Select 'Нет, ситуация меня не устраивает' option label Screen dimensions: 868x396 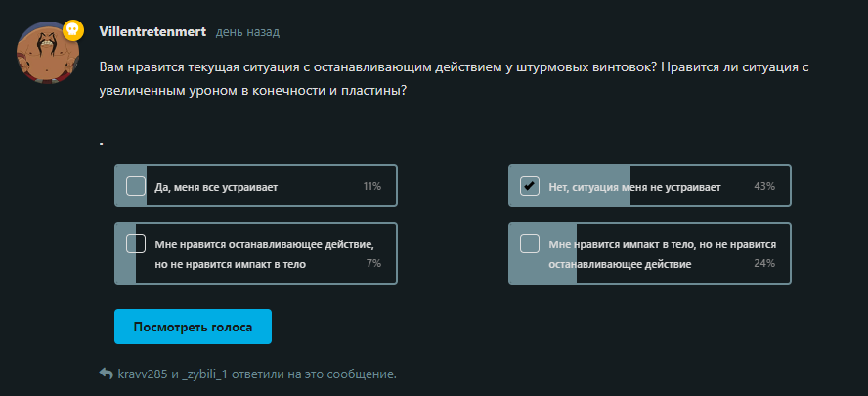pos(635,187)
